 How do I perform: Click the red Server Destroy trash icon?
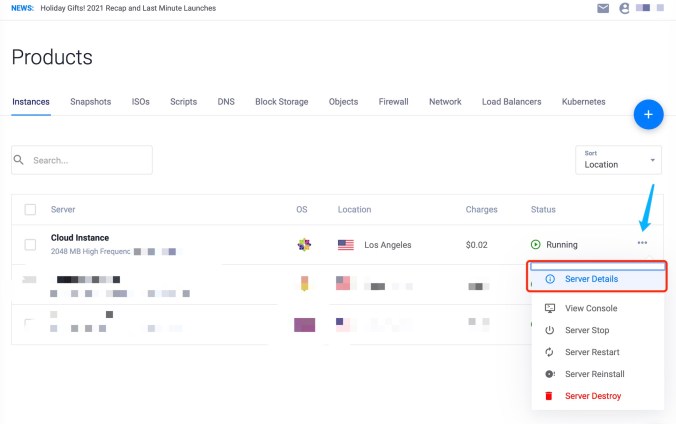point(549,396)
